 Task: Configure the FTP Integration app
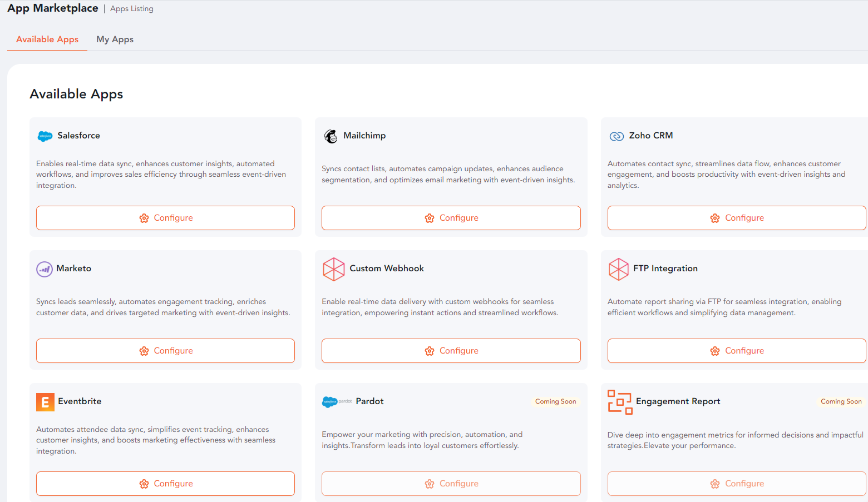coord(737,351)
